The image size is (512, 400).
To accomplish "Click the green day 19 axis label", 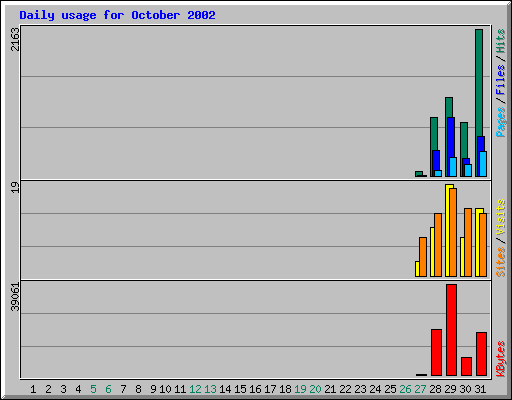I will click(x=300, y=389).
